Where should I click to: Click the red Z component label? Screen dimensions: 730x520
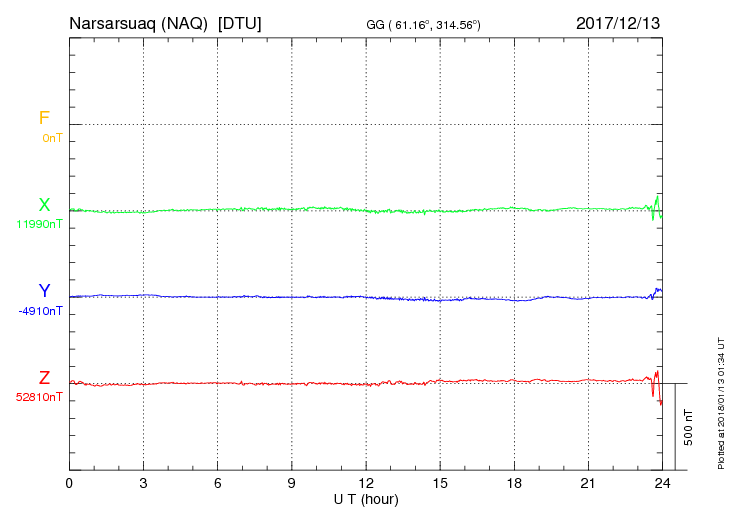(44, 378)
